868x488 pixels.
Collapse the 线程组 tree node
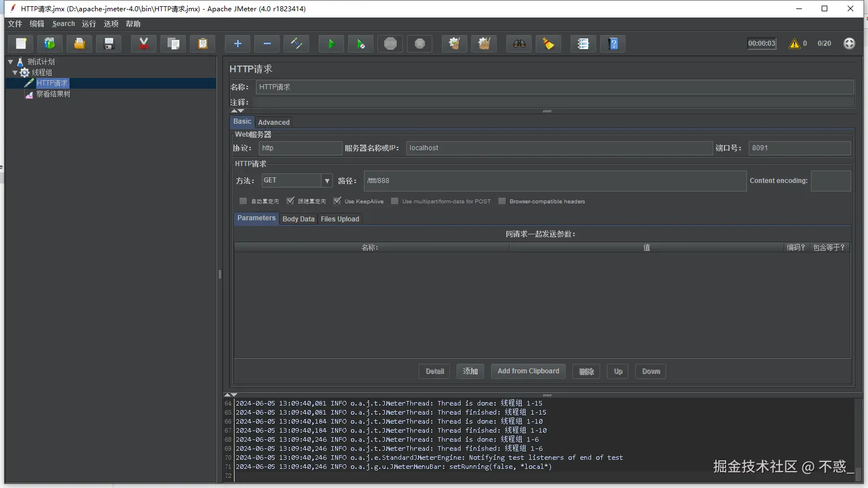click(15, 72)
